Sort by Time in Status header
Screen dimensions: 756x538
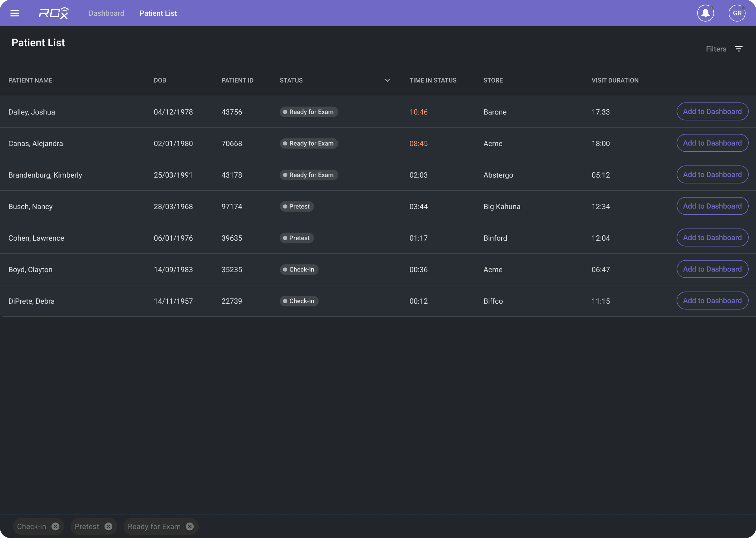433,81
